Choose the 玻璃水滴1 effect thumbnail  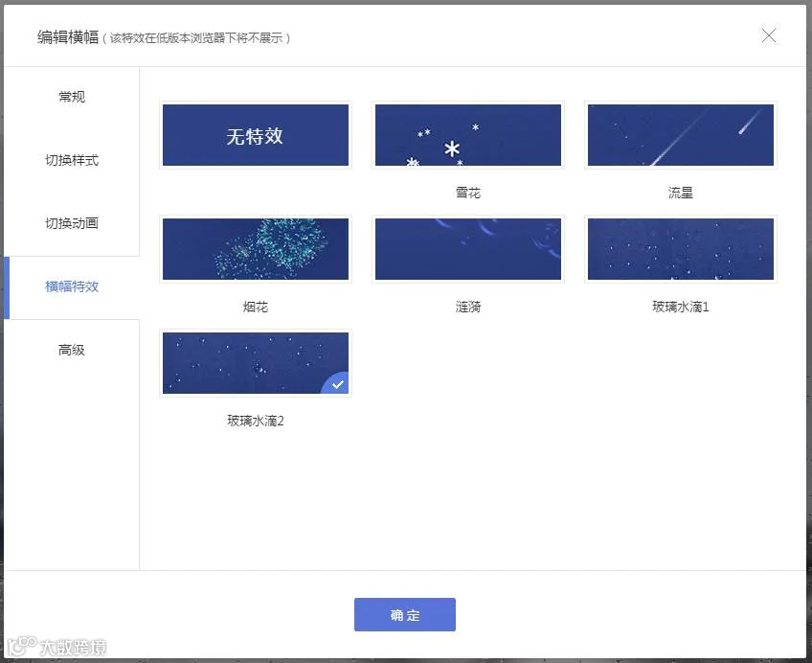click(681, 249)
